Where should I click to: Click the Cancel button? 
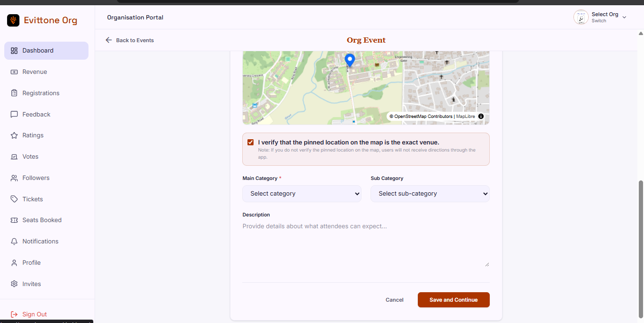point(395,300)
